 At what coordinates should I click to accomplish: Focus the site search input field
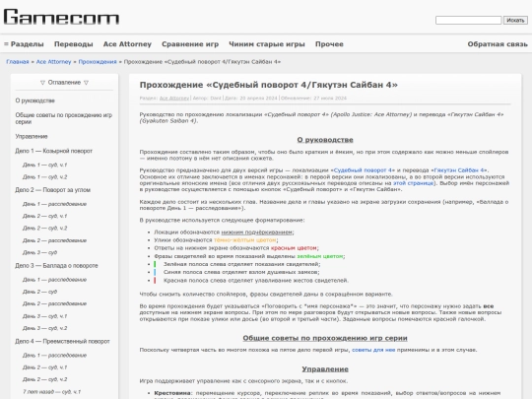pos(468,21)
